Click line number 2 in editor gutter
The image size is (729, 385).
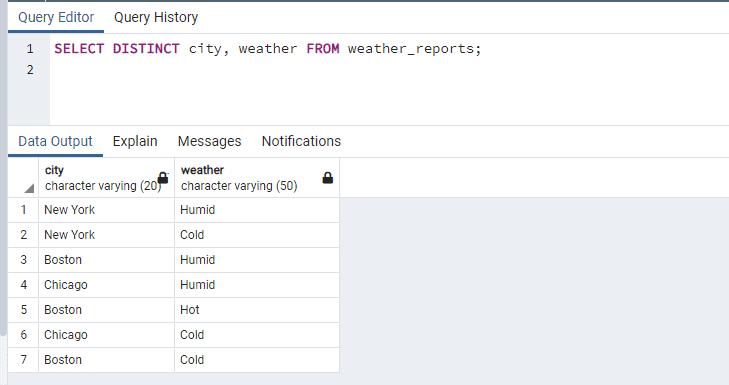pos(30,70)
